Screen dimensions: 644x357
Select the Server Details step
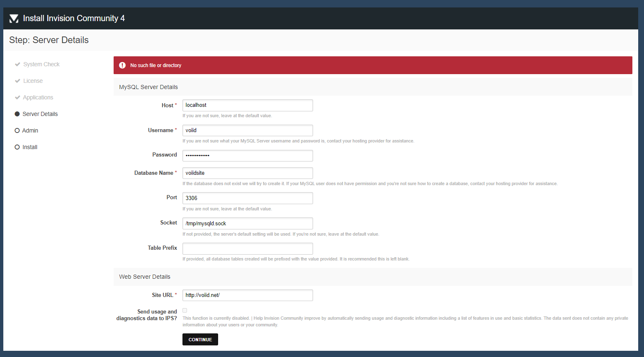coord(40,114)
